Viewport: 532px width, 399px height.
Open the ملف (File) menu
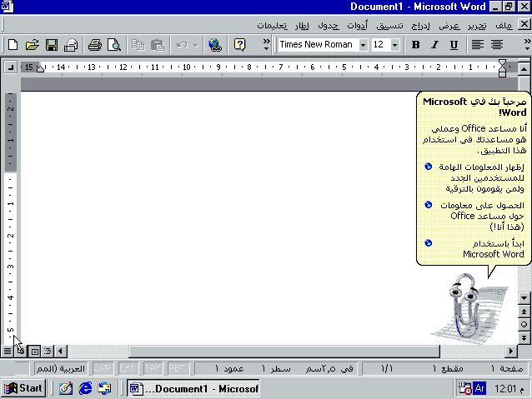[504, 25]
